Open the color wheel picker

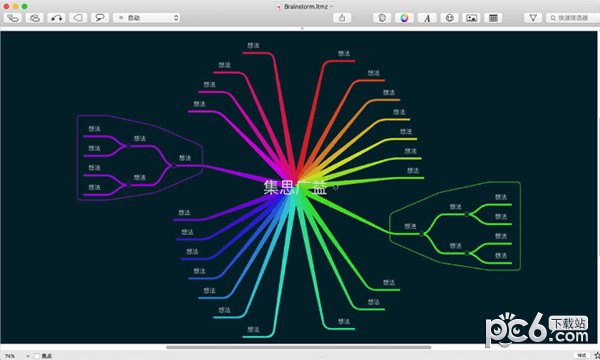pos(404,18)
